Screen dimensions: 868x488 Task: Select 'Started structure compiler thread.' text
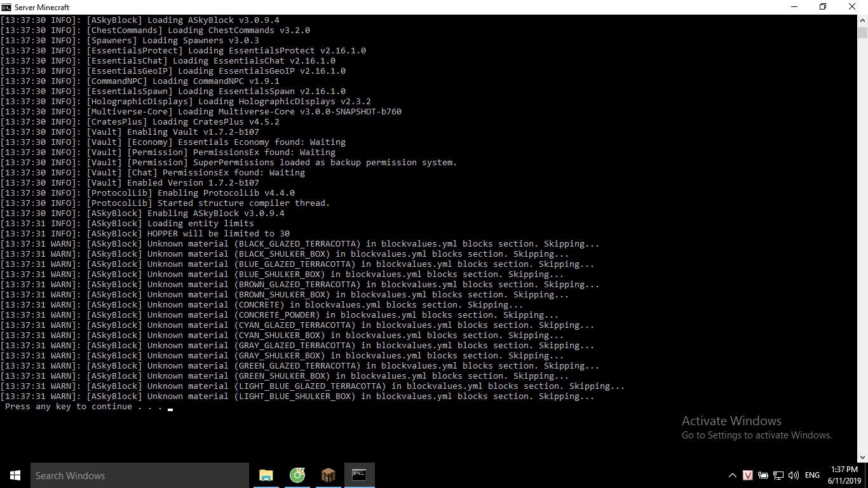[244, 203]
